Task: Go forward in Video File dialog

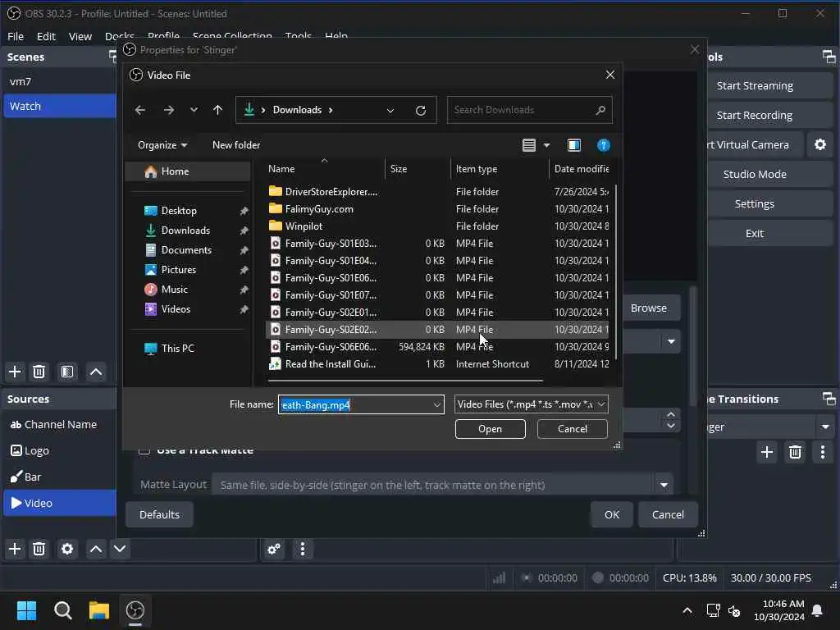Action: (x=169, y=110)
